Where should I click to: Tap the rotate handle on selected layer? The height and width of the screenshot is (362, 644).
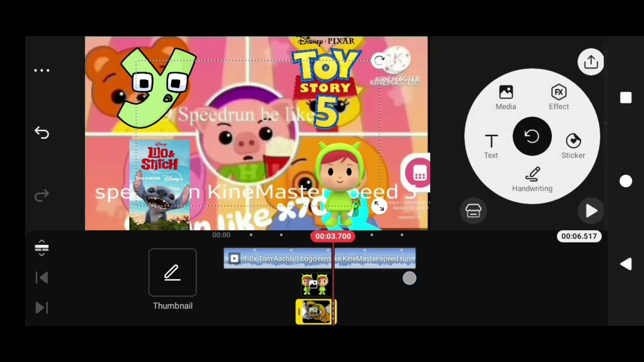[379, 61]
